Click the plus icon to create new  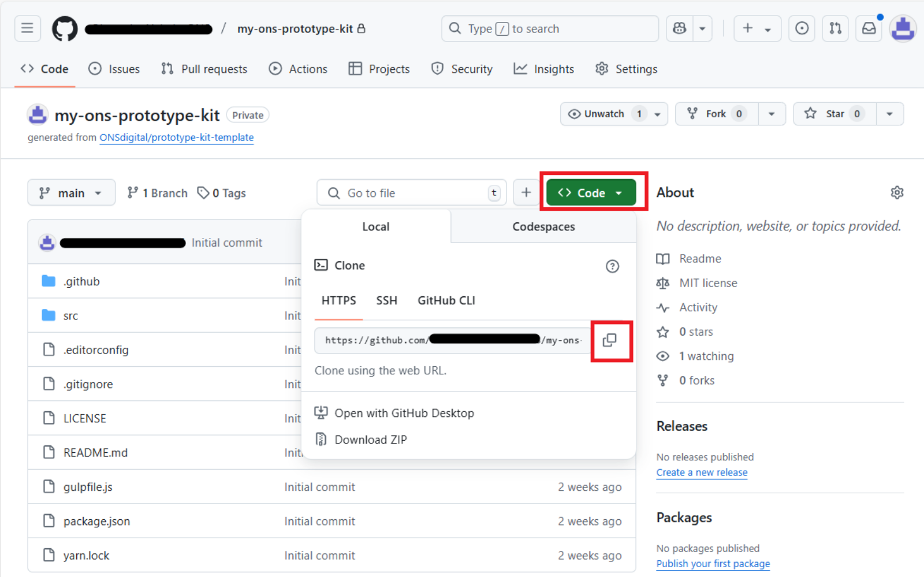(x=748, y=28)
